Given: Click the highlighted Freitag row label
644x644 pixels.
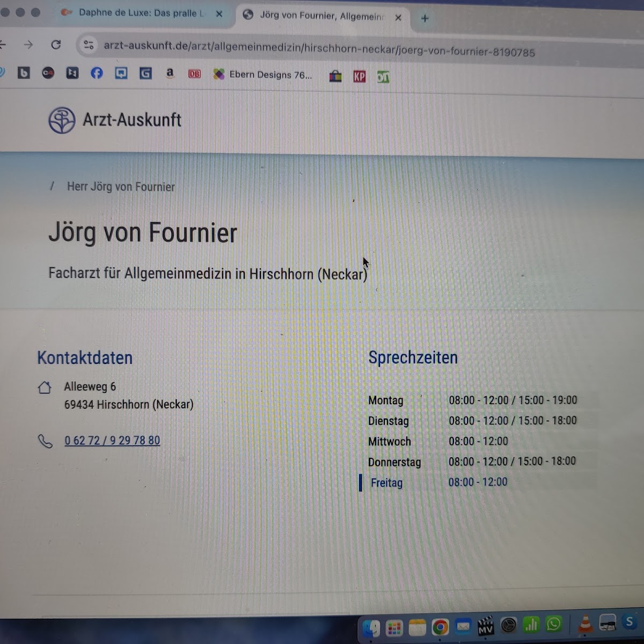Looking at the screenshot, I should [386, 483].
